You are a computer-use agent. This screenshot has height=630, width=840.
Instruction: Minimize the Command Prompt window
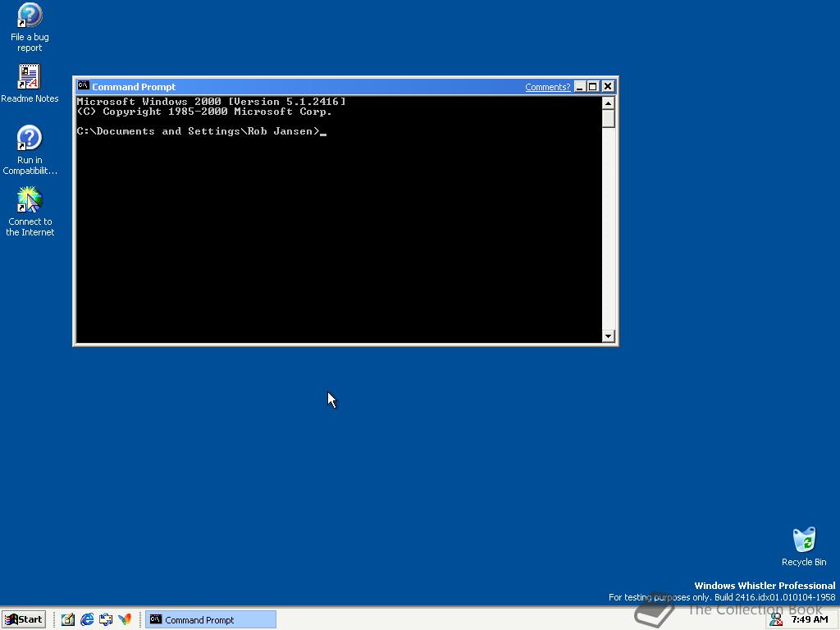pyautogui.click(x=580, y=86)
